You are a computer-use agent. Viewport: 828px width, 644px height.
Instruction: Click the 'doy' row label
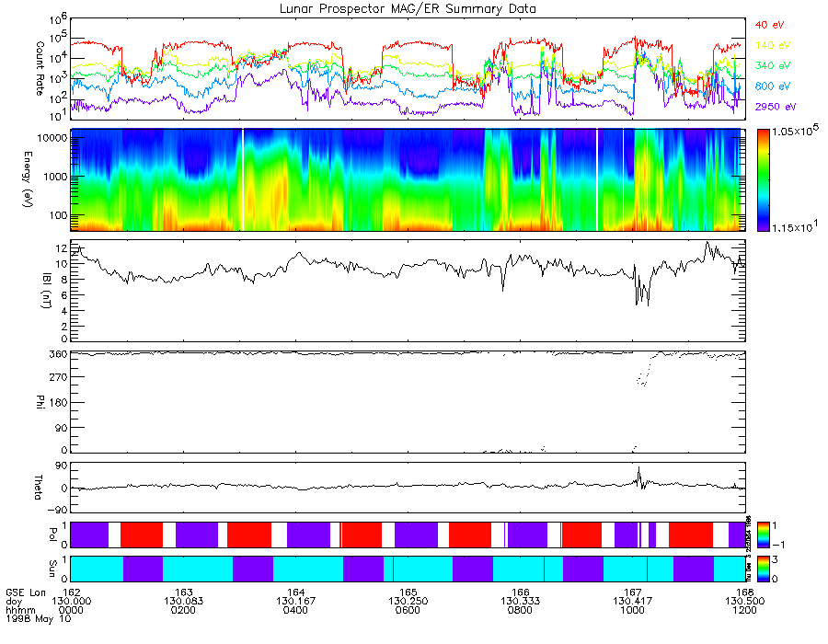click(x=14, y=602)
